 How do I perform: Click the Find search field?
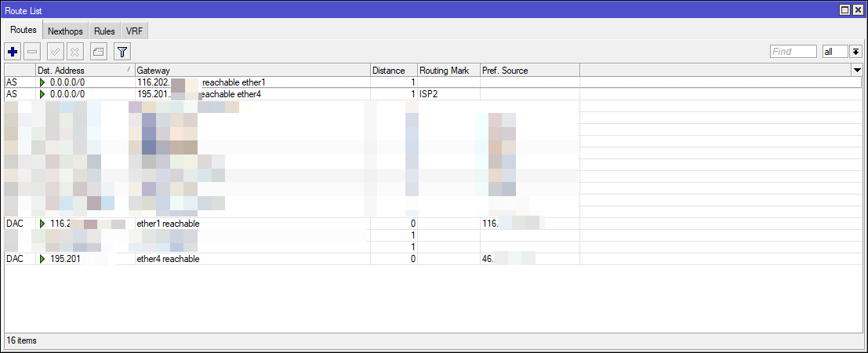(x=794, y=52)
